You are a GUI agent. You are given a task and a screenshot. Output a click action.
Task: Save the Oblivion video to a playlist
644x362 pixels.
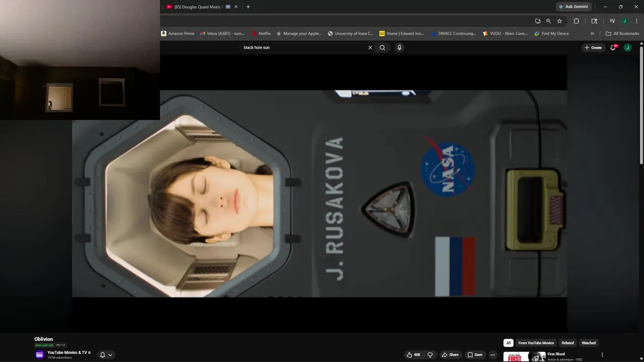(475, 355)
